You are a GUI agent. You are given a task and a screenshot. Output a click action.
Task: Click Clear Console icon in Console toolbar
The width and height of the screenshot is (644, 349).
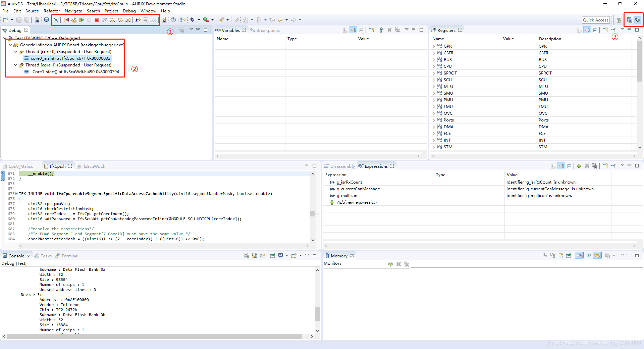click(247, 255)
